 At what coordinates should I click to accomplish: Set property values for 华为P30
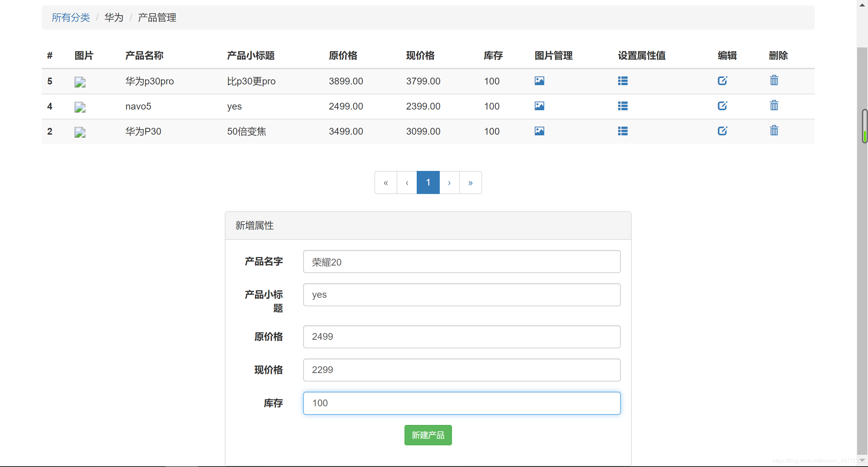coord(623,131)
